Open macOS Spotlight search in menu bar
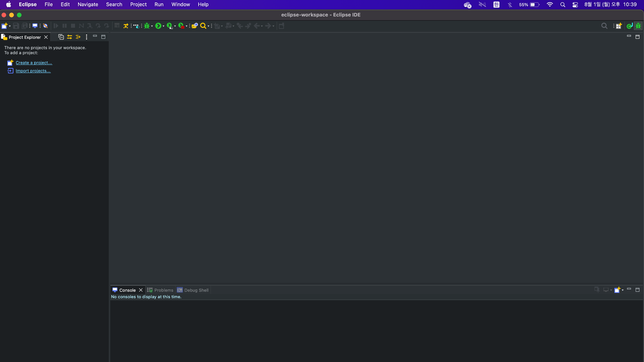644x362 pixels. [562, 5]
